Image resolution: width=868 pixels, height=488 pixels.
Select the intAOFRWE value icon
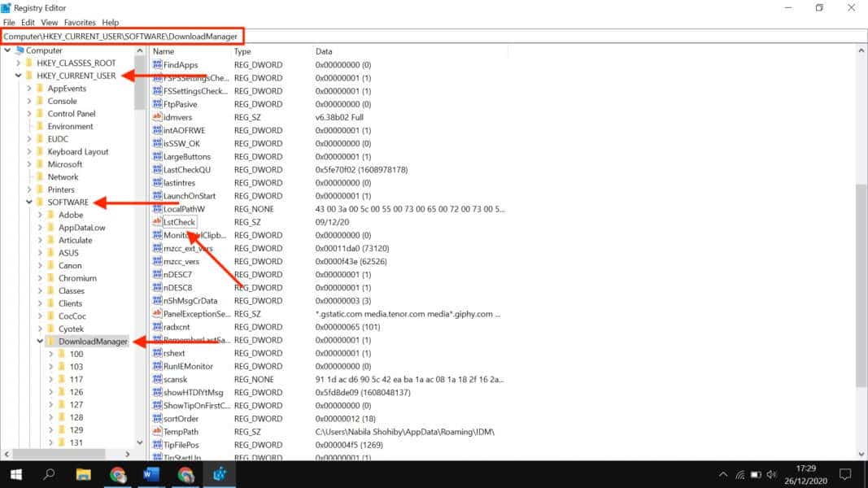pyautogui.click(x=157, y=131)
